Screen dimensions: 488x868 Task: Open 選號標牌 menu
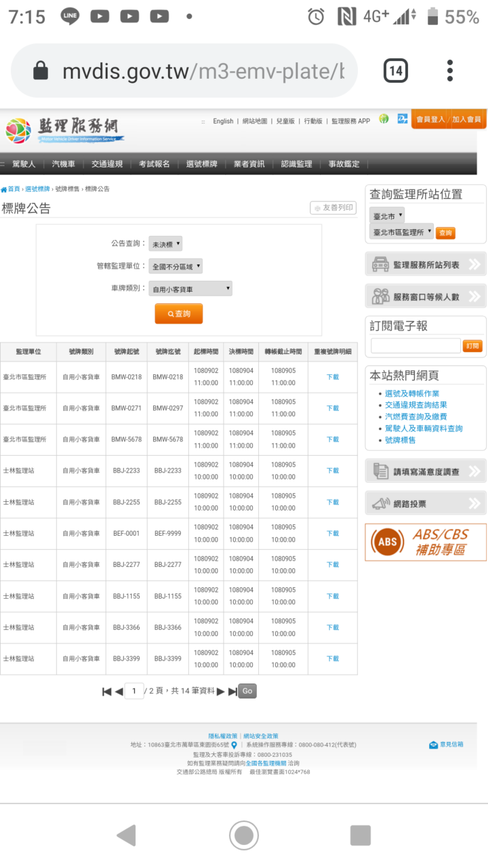point(202,164)
